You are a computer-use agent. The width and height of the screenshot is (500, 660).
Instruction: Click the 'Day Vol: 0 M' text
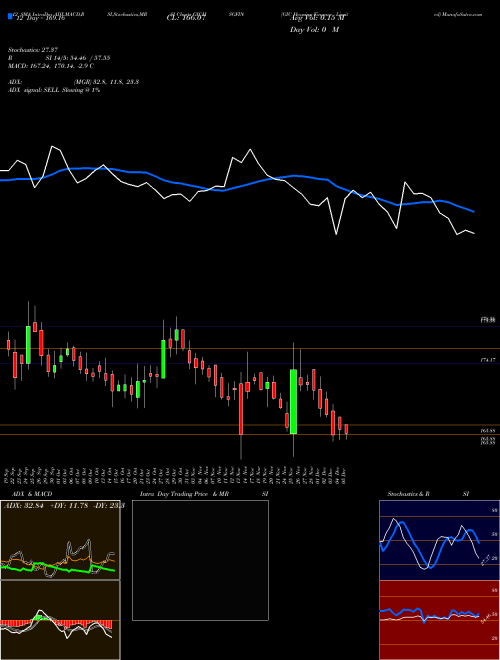pyautogui.click(x=314, y=30)
